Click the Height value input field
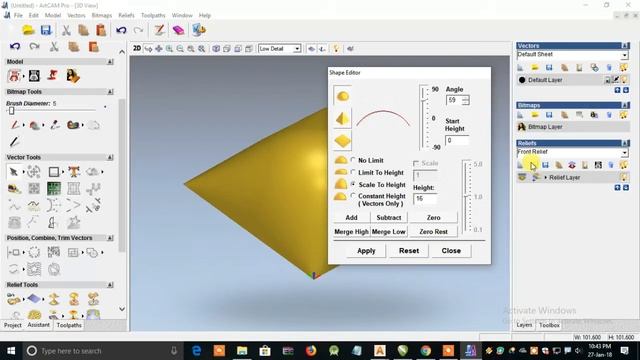The width and height of the screenshot is (640, 360). pyautogui.click(x=425, y=198)
